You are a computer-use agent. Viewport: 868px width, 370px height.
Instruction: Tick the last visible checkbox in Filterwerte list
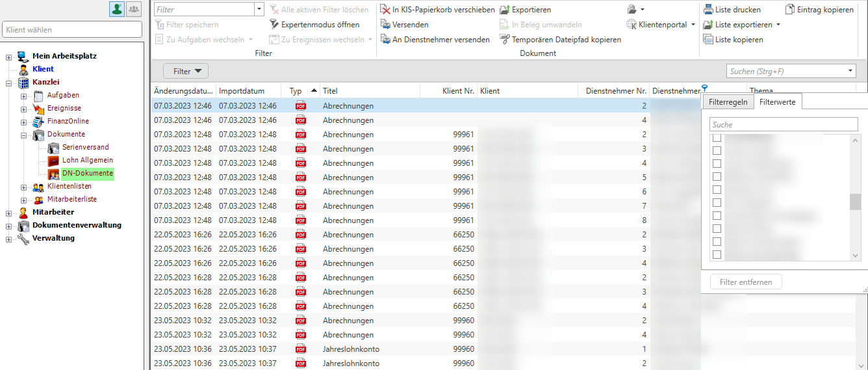click(717, 254)
